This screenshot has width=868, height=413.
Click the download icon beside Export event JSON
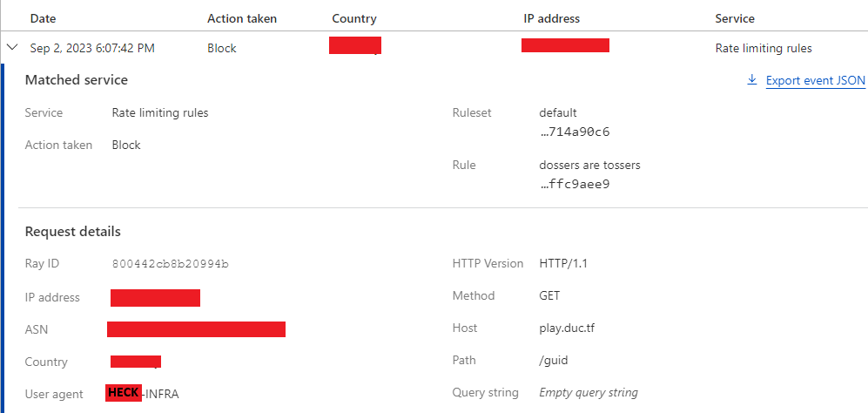[x=752, y=80]
